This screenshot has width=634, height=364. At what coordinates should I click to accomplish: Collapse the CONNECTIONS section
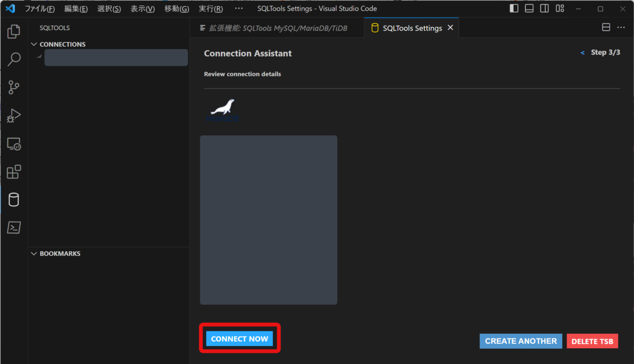[x=34, y=44]
